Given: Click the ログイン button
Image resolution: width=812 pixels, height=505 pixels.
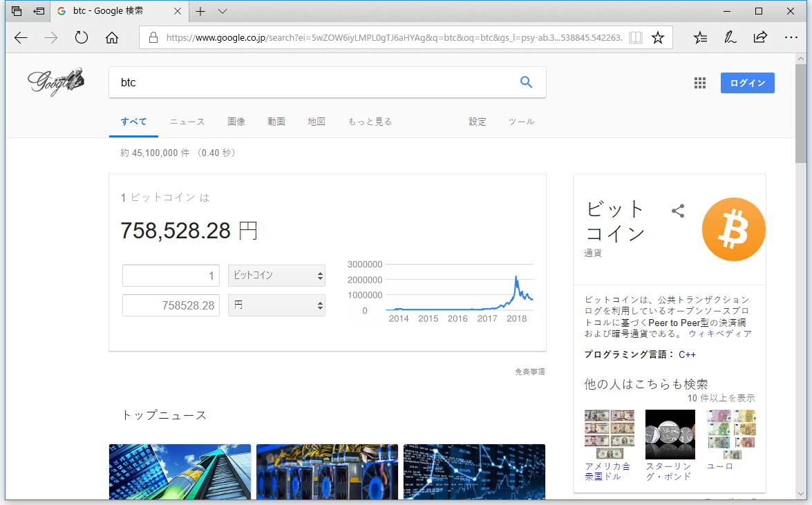Looking at the screenshot, I should [747, 82].
